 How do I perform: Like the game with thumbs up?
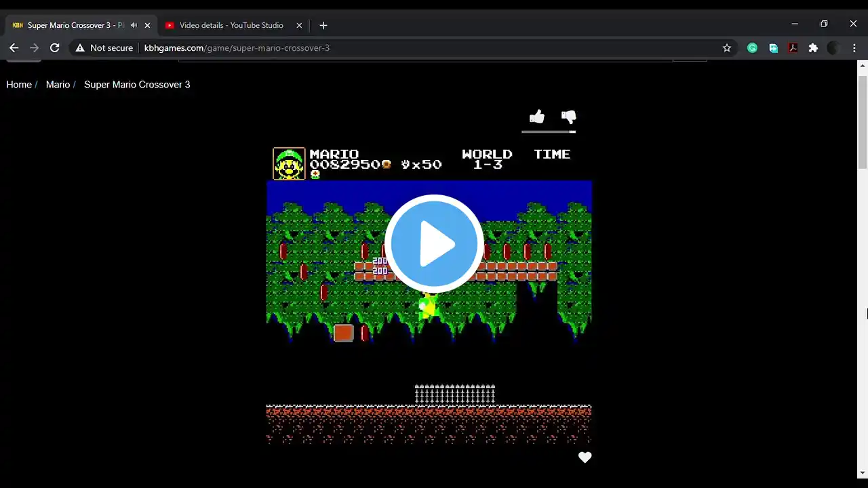[x=536, y=117]
